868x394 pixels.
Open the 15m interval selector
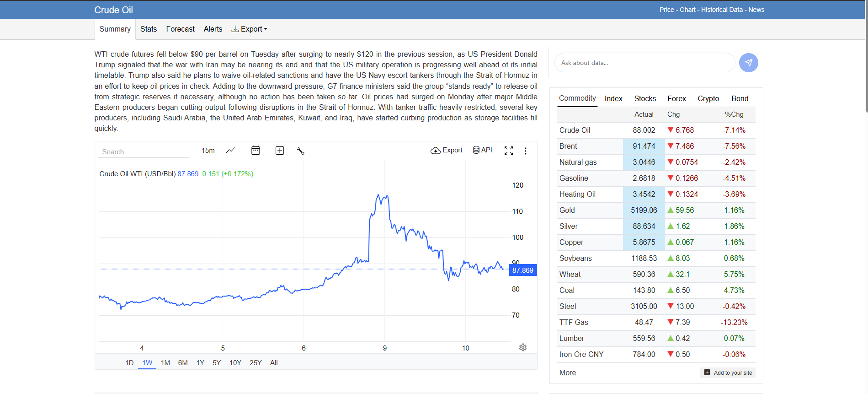click(208, 151)
